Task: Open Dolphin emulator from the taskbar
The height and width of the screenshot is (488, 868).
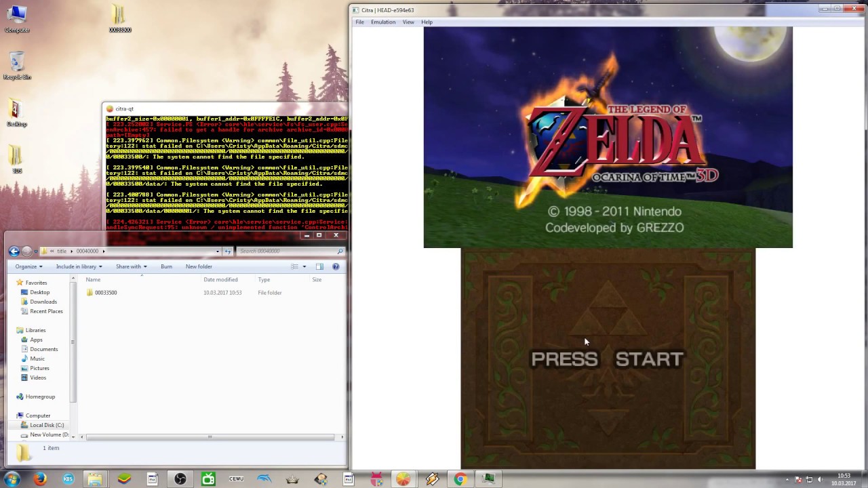Action: tap(264, 479)
